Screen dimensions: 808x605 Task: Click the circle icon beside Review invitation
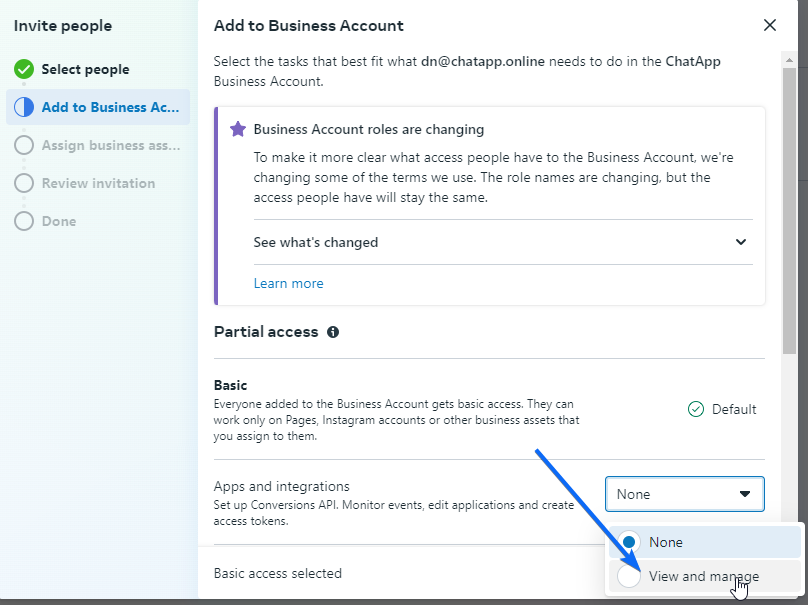[24, 183]
